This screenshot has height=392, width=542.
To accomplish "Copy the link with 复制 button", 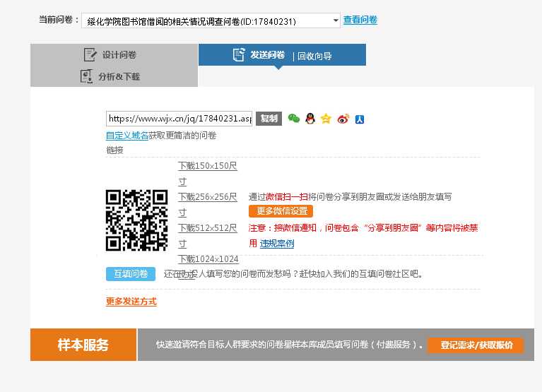I will (x=269, y=119).
